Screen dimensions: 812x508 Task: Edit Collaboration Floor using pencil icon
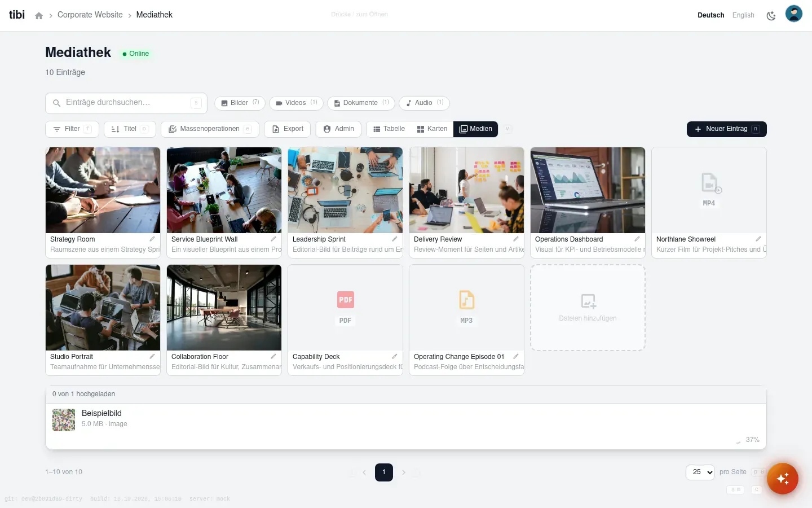[x=273, y=357]
